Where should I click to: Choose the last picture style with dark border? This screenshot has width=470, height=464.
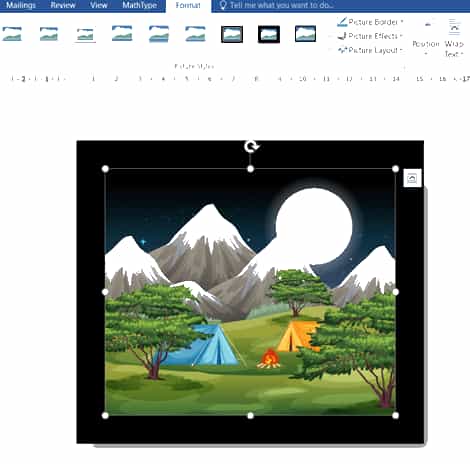pyautogui.click(x=305, y=34)
